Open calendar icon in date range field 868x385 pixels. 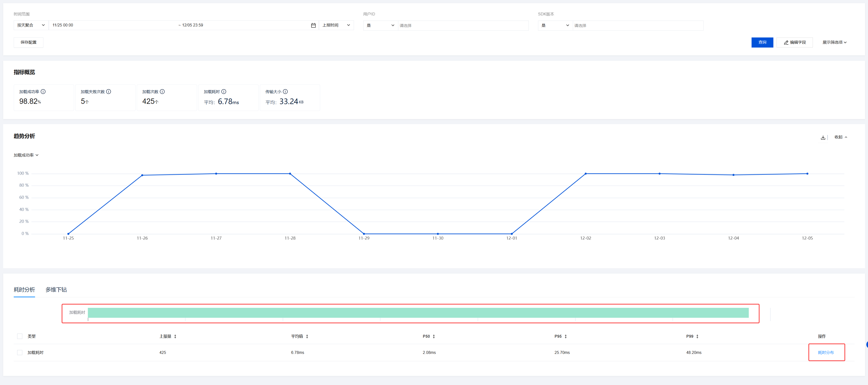pos(313,25)
